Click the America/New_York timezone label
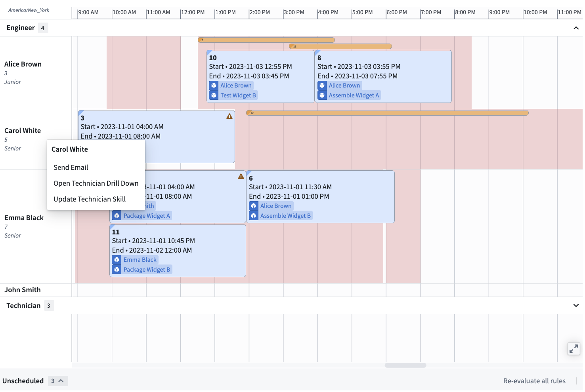585x392 pixels. (29, 10)
